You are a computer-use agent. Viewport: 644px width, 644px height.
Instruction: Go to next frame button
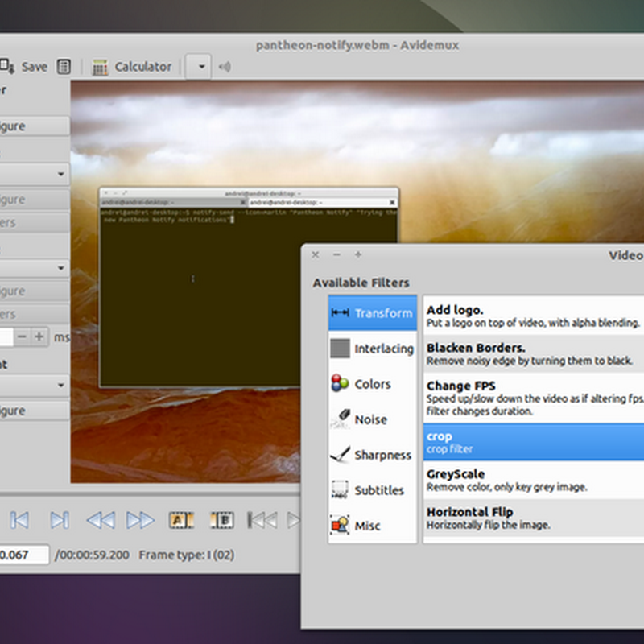click(60, 520)
